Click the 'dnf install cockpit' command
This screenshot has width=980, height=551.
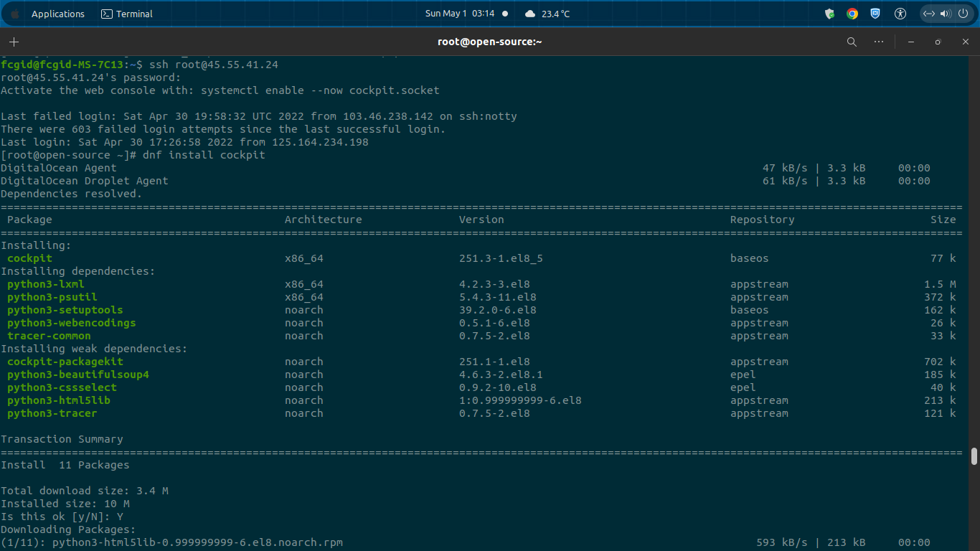(204, 155)
